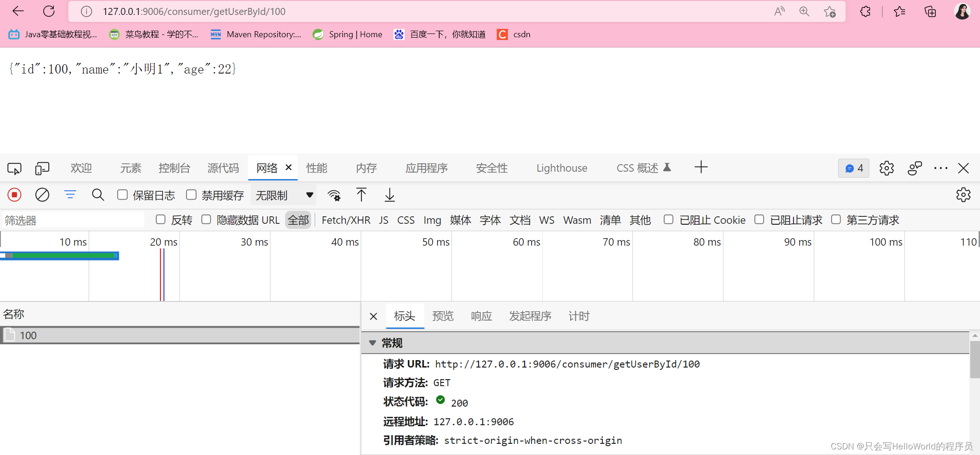
Task: Open the Lighthouse tab
Action: click(x=562, y=168)
